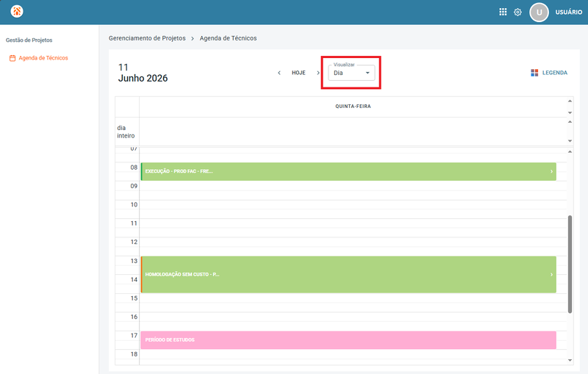Go to previous day arrow
Screen dimensions: 588x374
(x=279, y=73)
